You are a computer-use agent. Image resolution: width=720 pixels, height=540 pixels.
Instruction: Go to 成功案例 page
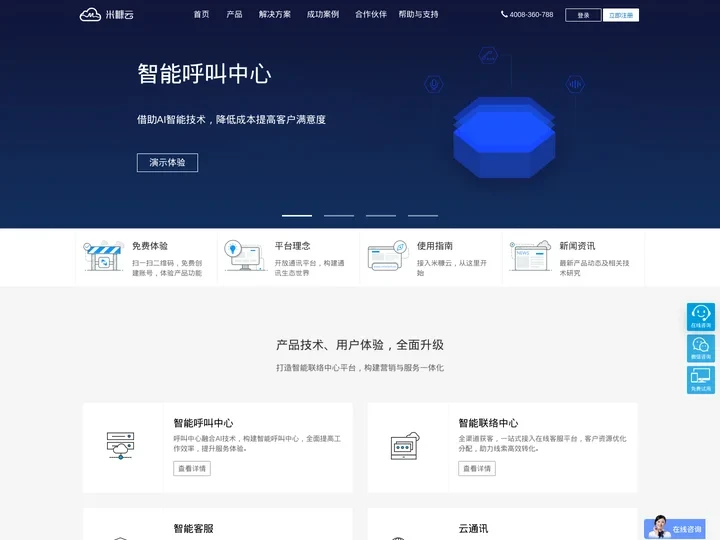(323, 14)
